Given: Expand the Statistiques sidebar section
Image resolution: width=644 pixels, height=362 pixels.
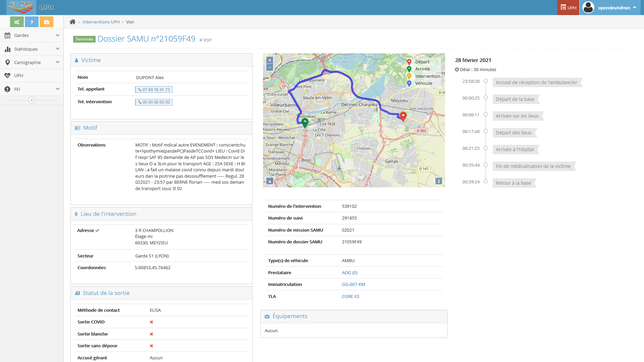Looking at the screenshot, I should (x=32, y=49).
